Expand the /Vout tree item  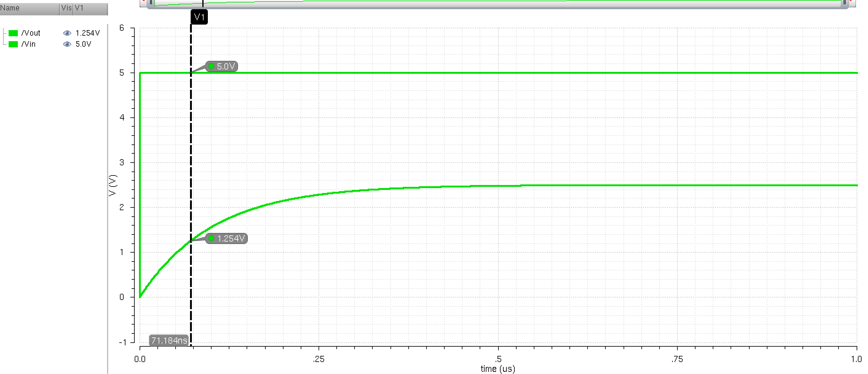coord(4,33)
